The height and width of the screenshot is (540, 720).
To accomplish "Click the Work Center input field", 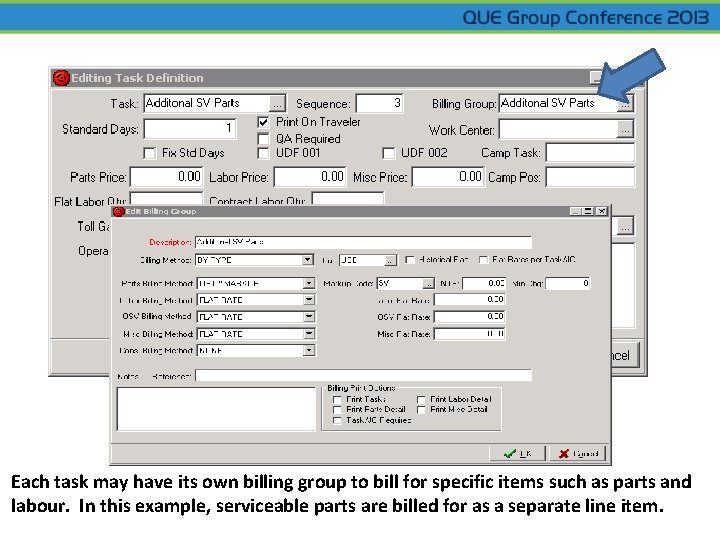I will pyautogui.click(x=558, y=129).
